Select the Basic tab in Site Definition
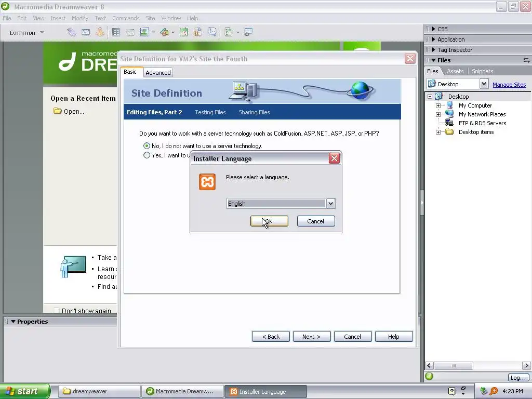The image size is (532, 399). click(x=130, y=72)
